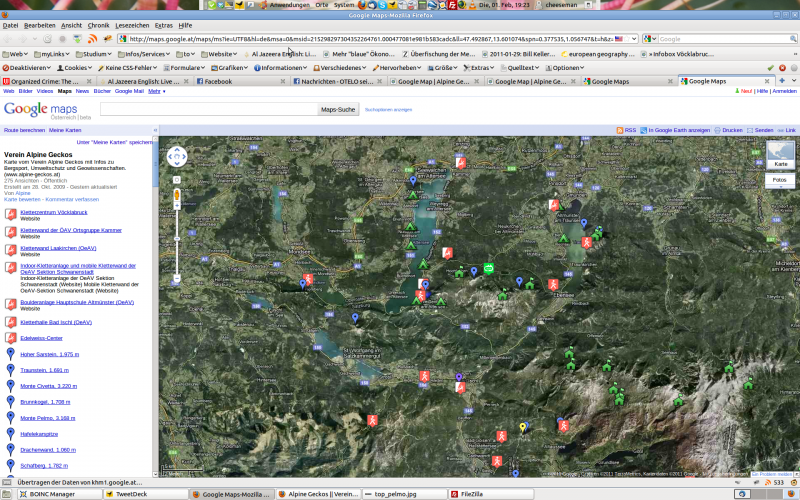Zoom in with the map plus button

[177, 206]
